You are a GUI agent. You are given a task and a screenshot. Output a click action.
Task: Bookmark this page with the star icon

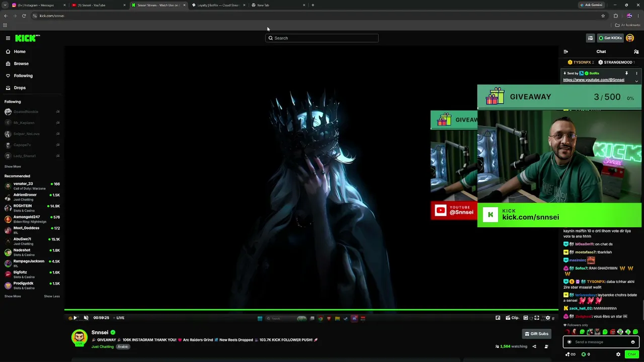click(603, 16)
